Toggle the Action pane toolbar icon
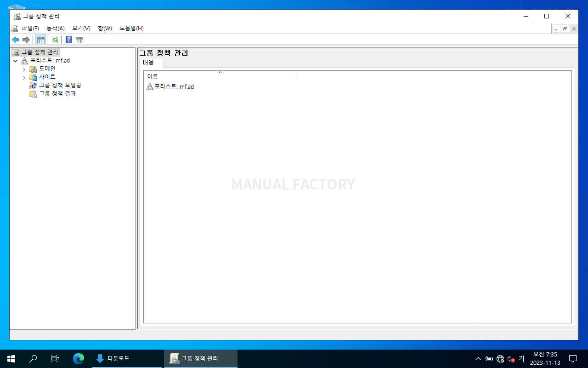 [x=79, y=40]
